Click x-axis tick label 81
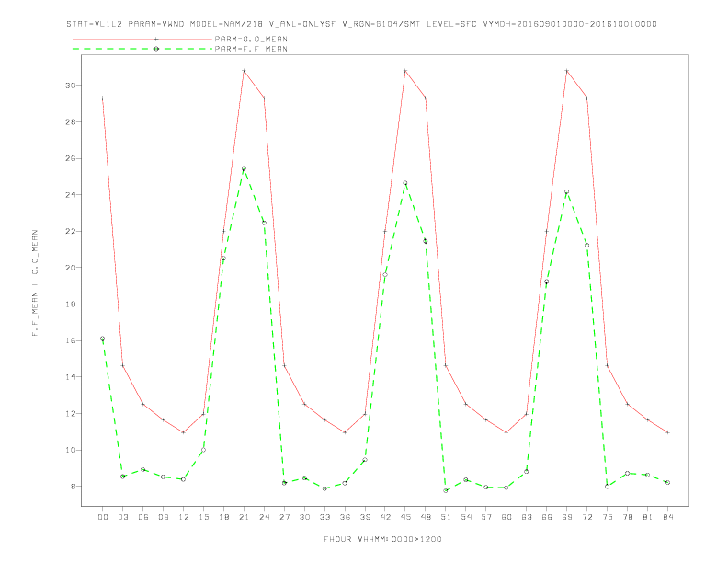The width and height of the screenshot is (728, 563). pyautogui.click(x=648, y=517)
